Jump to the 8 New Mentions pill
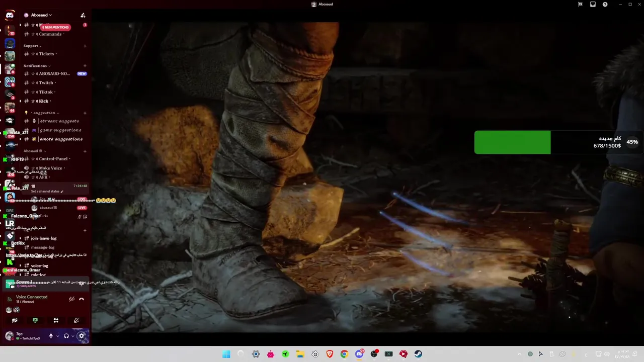 point(55,27)
